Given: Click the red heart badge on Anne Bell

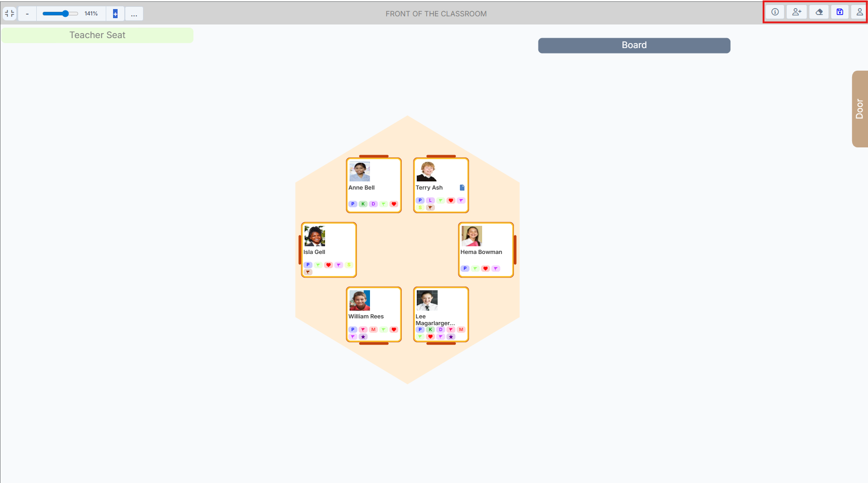Looking at the screenshot, I should 394,204.
